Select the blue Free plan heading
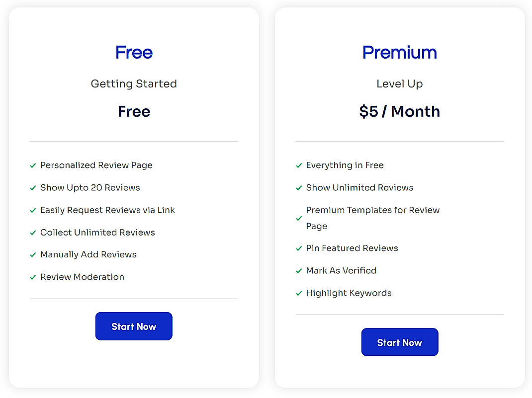This screenshot has height=398, width=532. click(x=134, y=52)
